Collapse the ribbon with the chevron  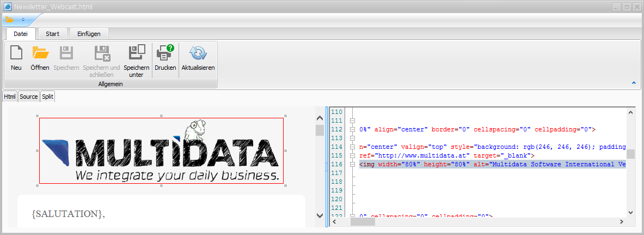coord(634,83)
